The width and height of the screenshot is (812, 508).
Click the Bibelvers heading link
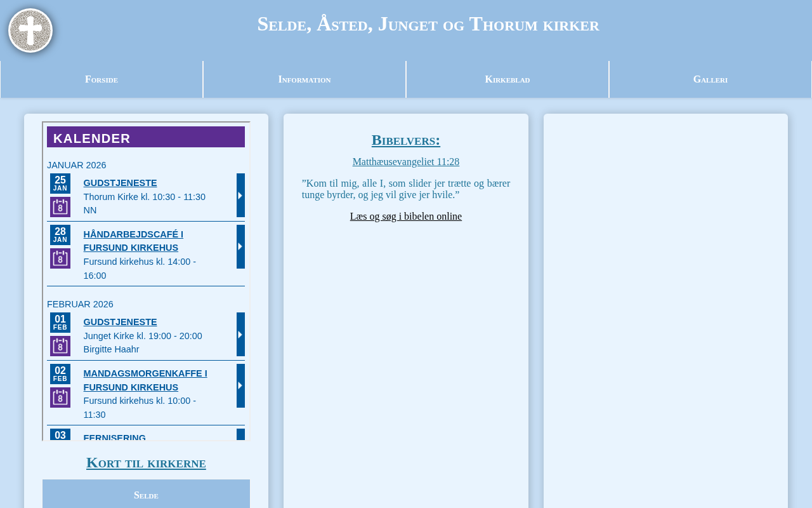coord(406,140)
